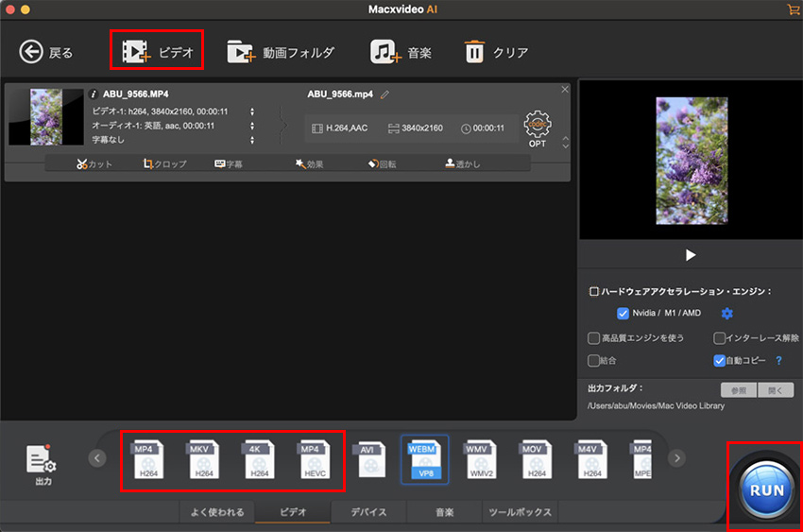Click the 戻る back arrow icon
The height and width of the screenshot is (532, 803).
point(31,52)
